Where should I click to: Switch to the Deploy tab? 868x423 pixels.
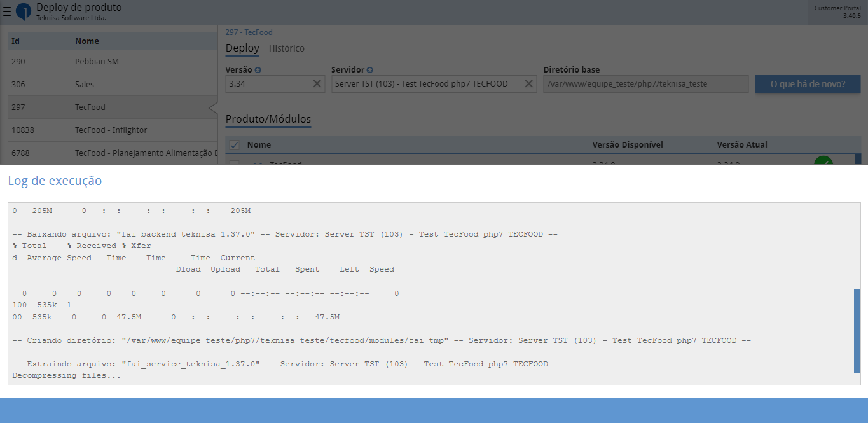[x=242, y=48]
